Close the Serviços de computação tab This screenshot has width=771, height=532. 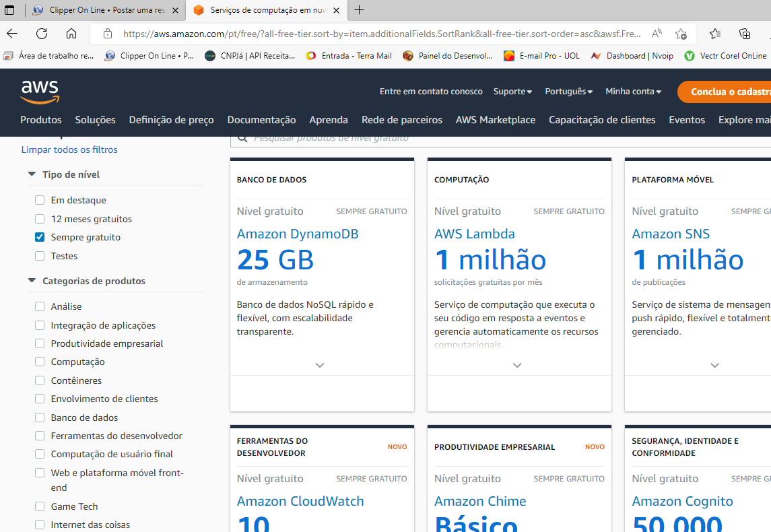336,10
